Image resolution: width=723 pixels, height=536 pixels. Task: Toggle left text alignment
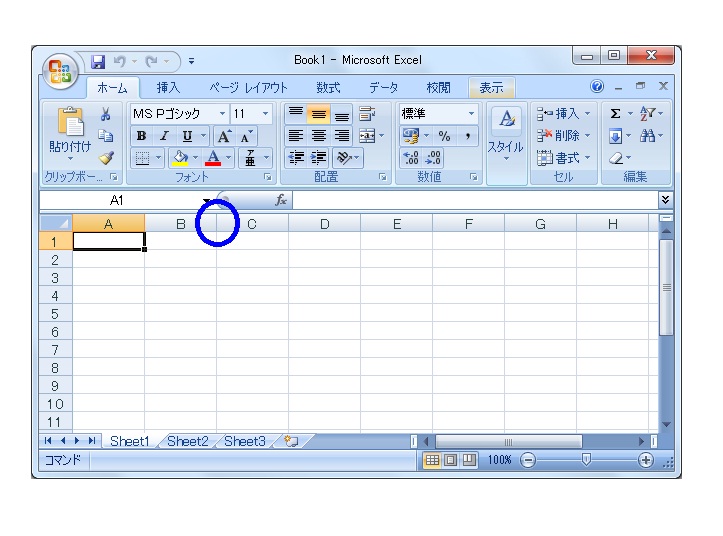296,136
